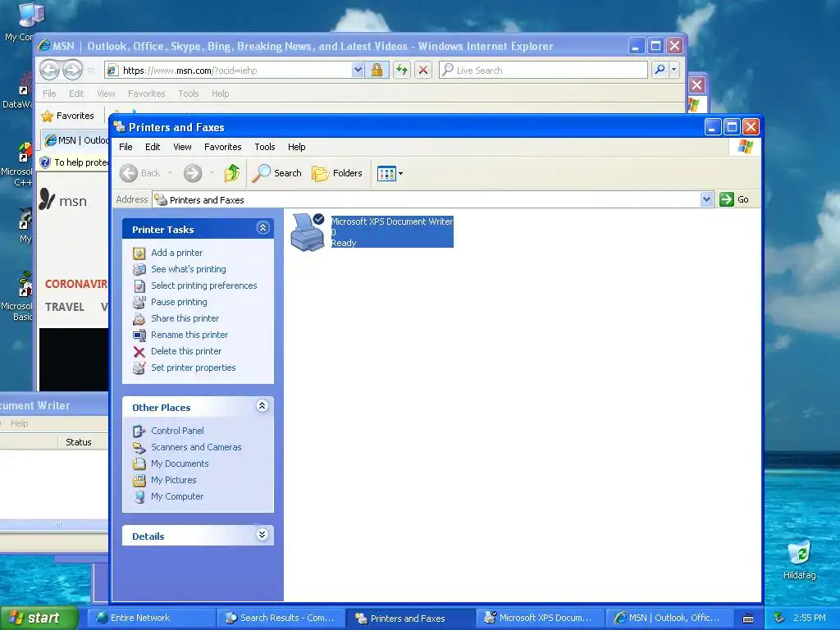Open the Tools menu in Printers and Faxes
840x630 pixels.
pos(265,147)
